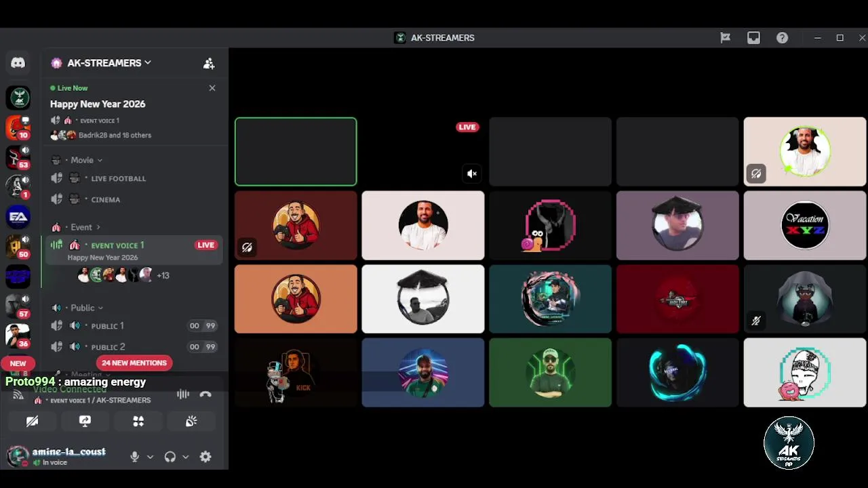Open the server with 1 notification badge
868x488 pixels.
click(x=18, y=187)
